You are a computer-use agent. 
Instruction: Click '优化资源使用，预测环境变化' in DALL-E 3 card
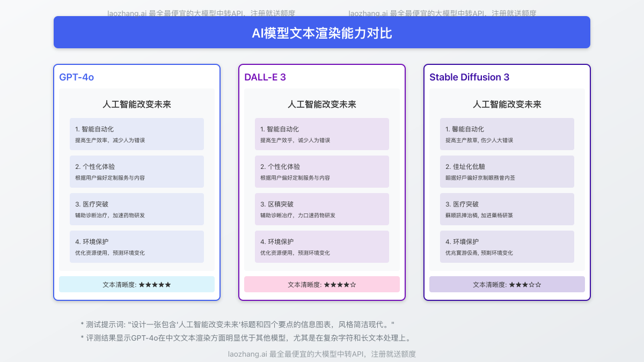[295, 253]
